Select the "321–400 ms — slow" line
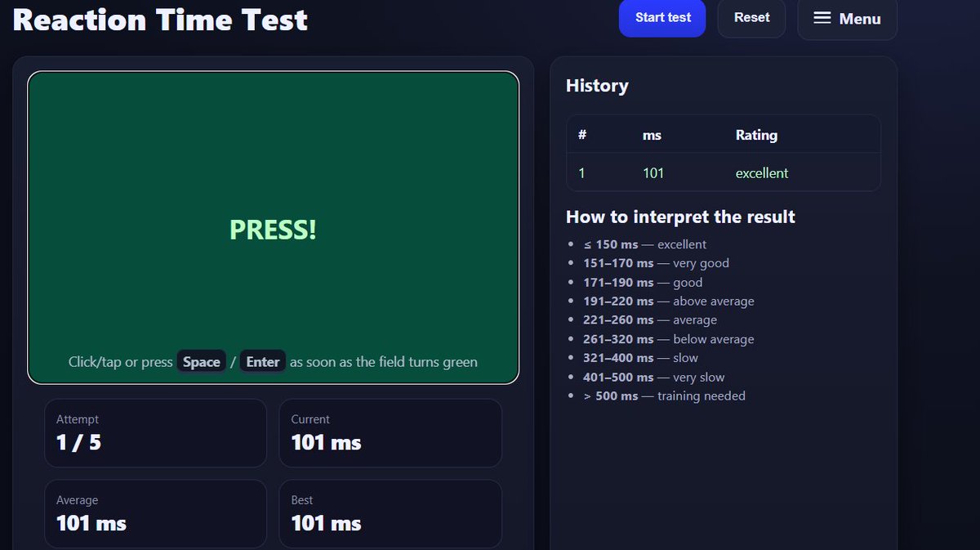The height and width of the screenshot is (550, 980). point(641,358)
